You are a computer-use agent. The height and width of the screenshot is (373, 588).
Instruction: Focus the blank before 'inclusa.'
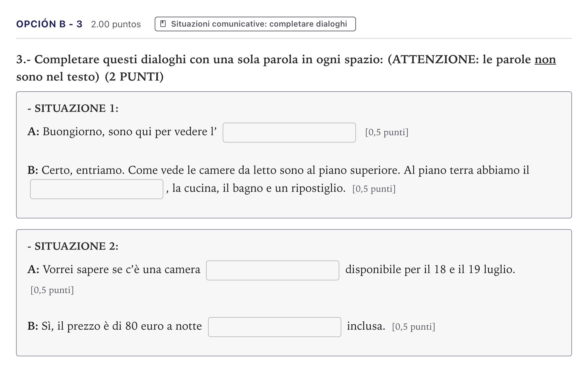(x=274, y=327)
